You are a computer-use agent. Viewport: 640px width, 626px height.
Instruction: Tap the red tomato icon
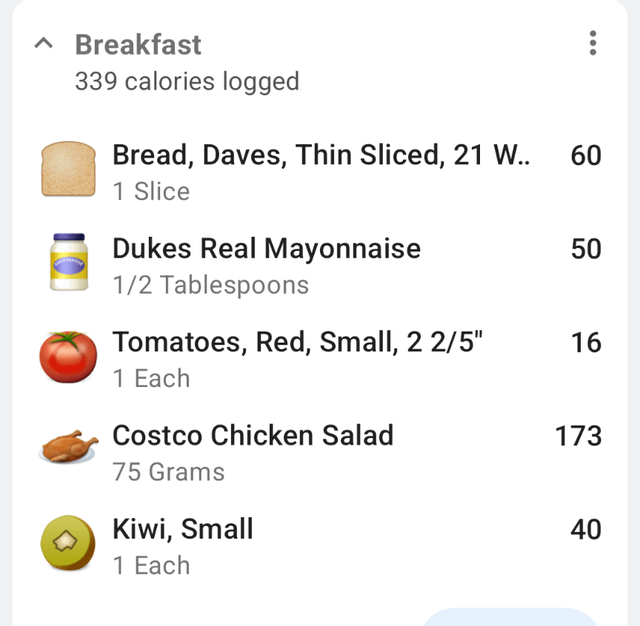point(68,357)
